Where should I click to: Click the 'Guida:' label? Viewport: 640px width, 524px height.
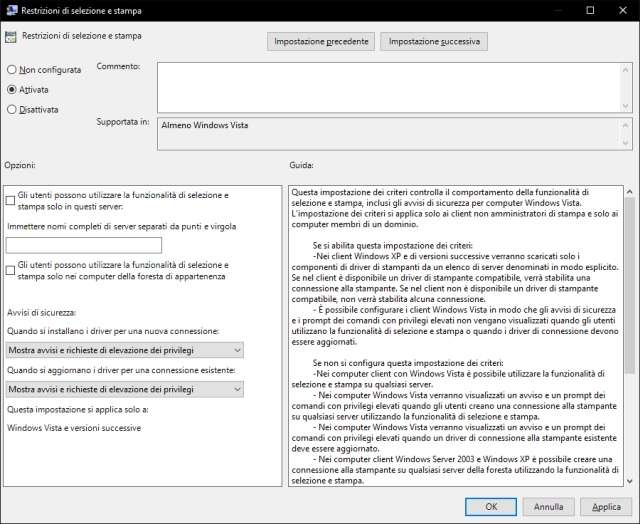(x=301, y=165)
